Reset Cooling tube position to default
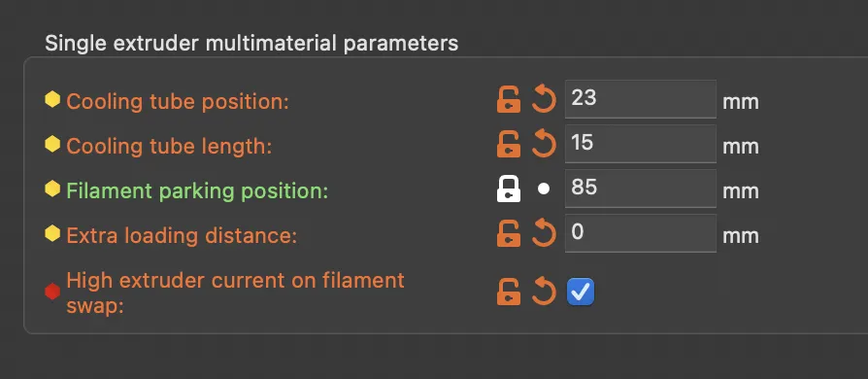This screenshot has width=868, height=379. point(544,100)
